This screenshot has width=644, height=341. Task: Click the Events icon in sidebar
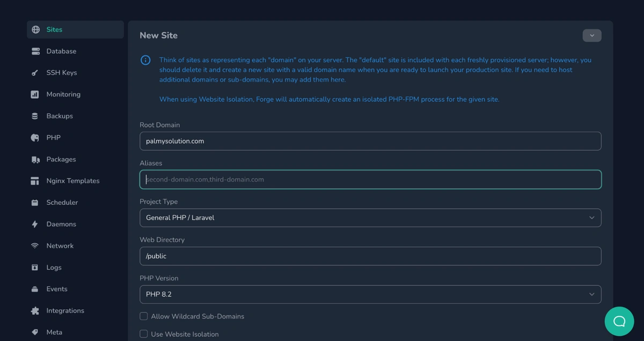[x=35, y=289]
